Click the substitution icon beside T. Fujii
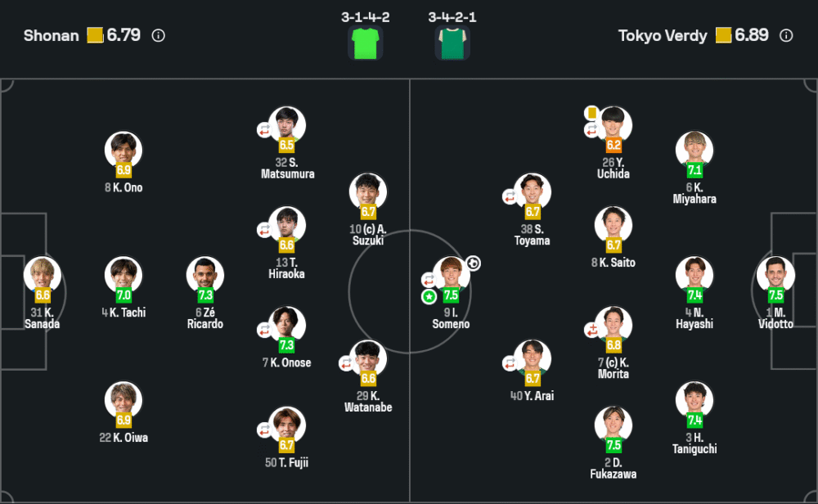 point(264,430)
